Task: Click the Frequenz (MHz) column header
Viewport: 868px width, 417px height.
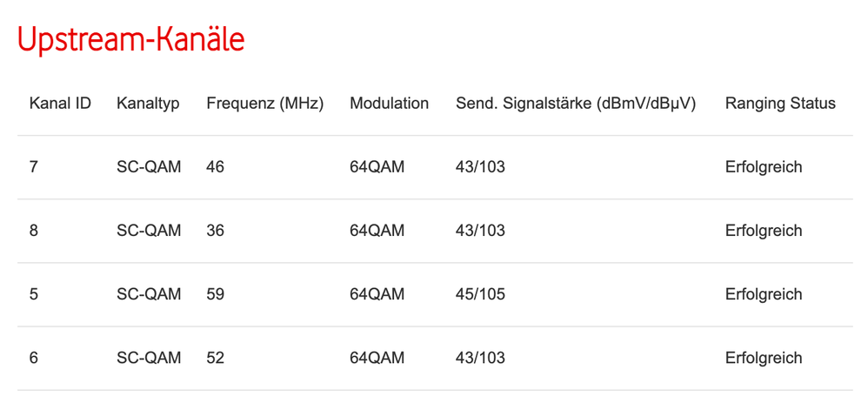Action: (x=264, y=104)
